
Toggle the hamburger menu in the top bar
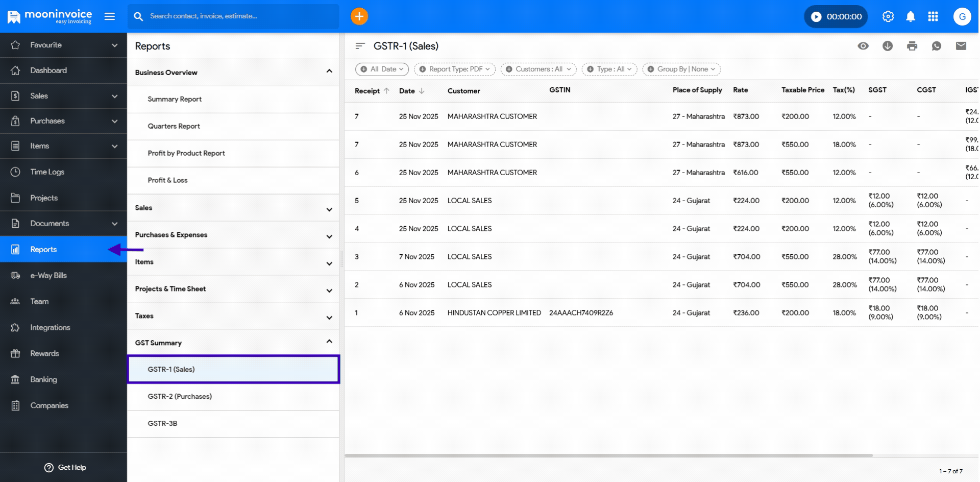pos(110,16)
